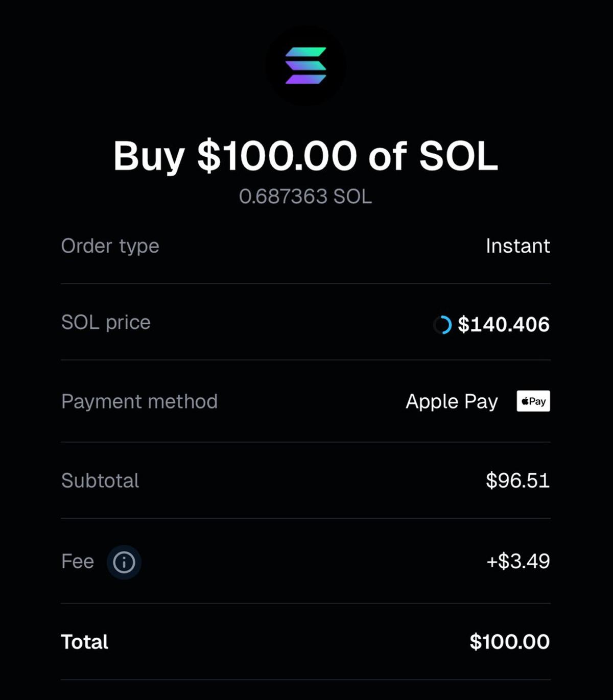The width and height of the screenshot is (613, 700).
Task: Click the Total amount of $100.00
Action: (x=509, y=641)
